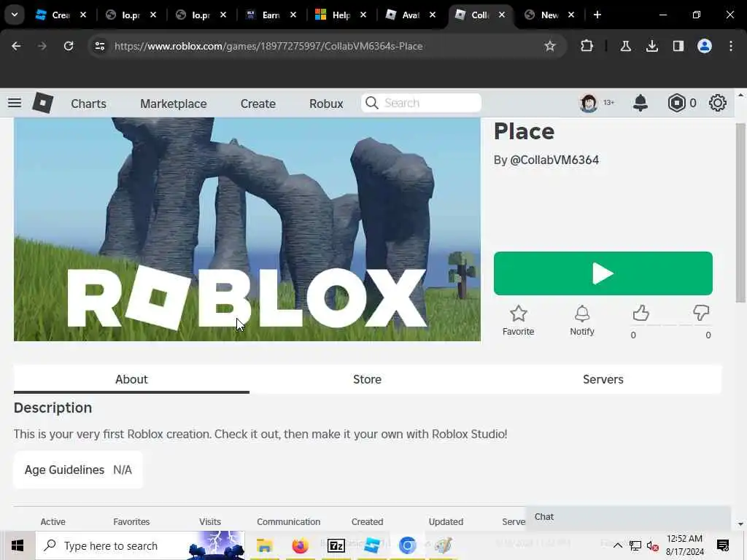747x560 pixels.
Task: Reload the current page
Action: [69, 46]
